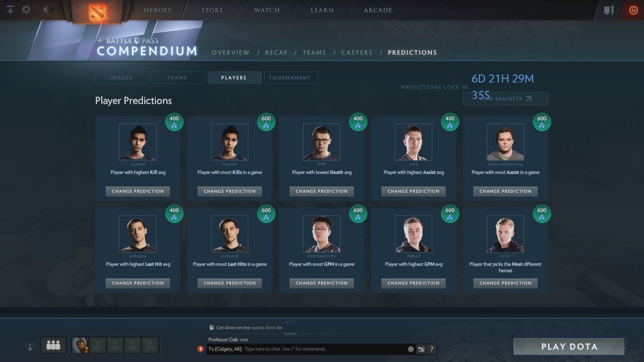Open the Heroes menu
Image resolution: width=644 pixels, height=362 pixels.
(157, 10)
